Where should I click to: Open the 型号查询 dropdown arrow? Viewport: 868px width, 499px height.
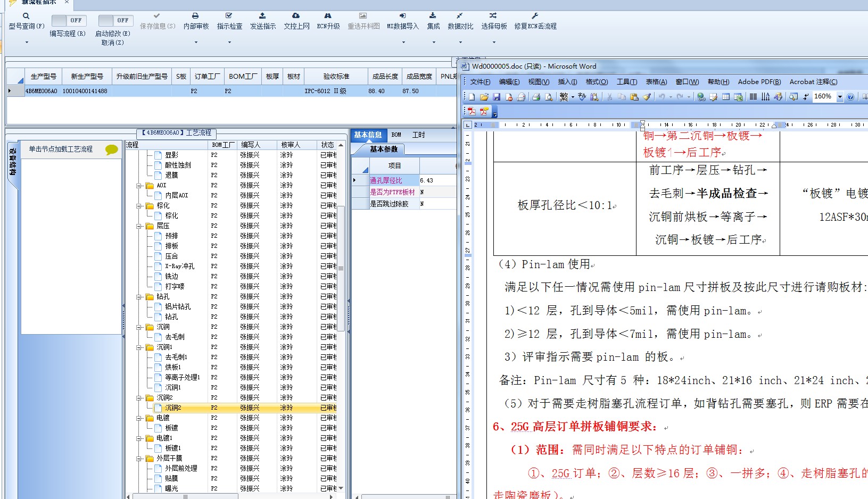tap(26, 42)
